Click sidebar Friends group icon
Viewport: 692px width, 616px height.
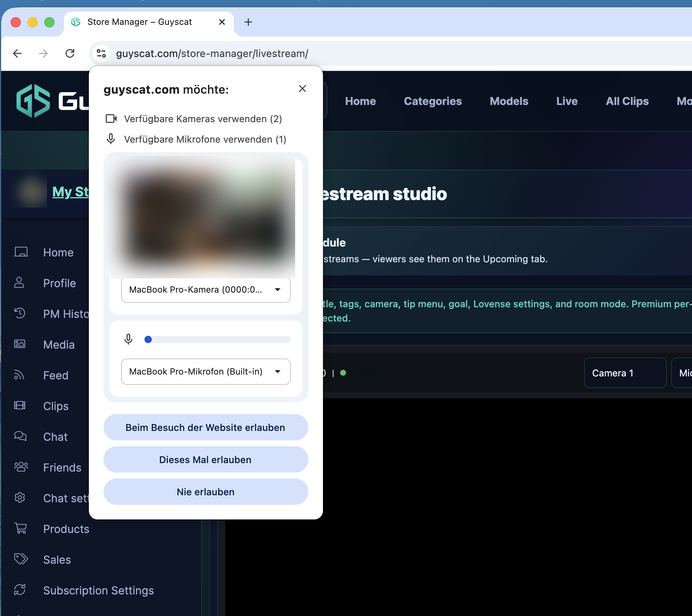pyautogui.click(x=21, y=467)
